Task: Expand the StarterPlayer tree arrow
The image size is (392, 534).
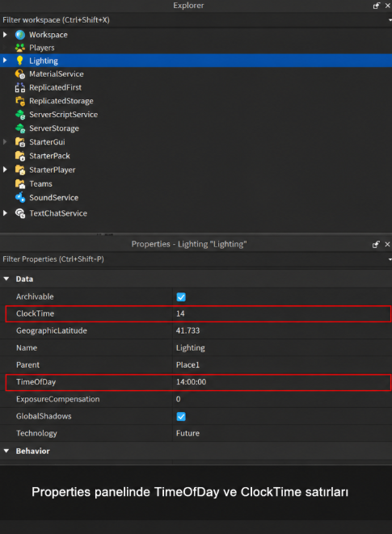Action: tap(5, 170)
